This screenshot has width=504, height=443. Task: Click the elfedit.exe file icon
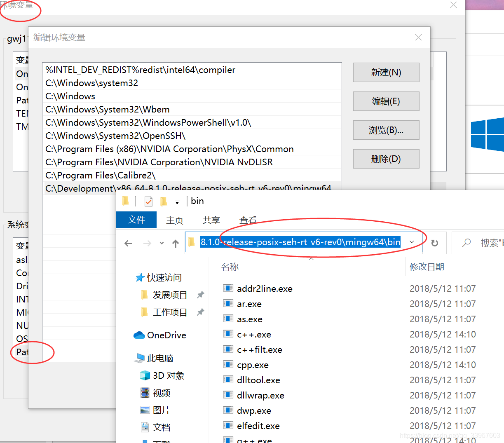pos(228,425)
